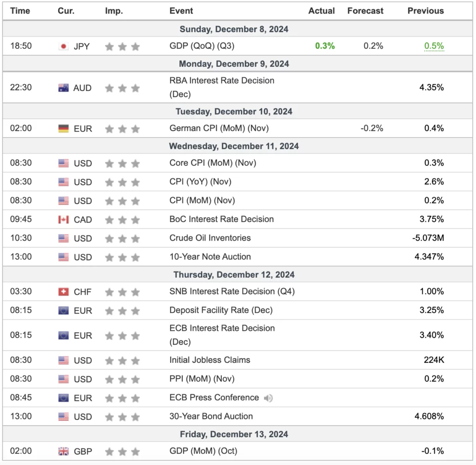Click importance stars for BoC Interest Rate Decision
Screen dimensions: 476x465
[x=122, y=220]
